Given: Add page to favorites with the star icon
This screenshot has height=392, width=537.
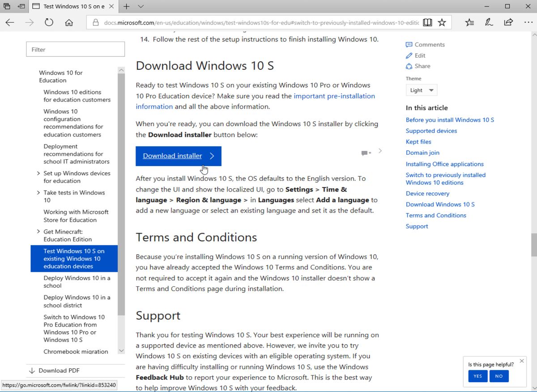Looking at the screenshot, I should pyautogui.click(x=442, y=22).
